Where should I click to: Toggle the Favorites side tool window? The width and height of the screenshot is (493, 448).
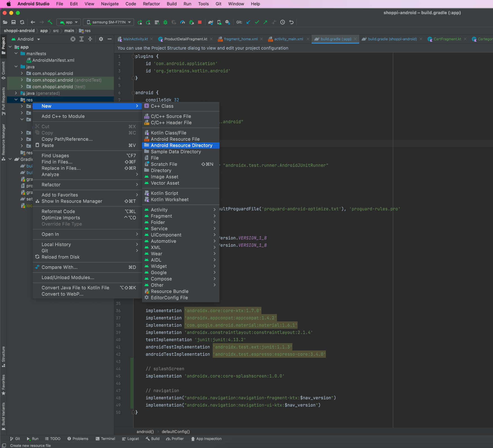(x=3, y=385)
